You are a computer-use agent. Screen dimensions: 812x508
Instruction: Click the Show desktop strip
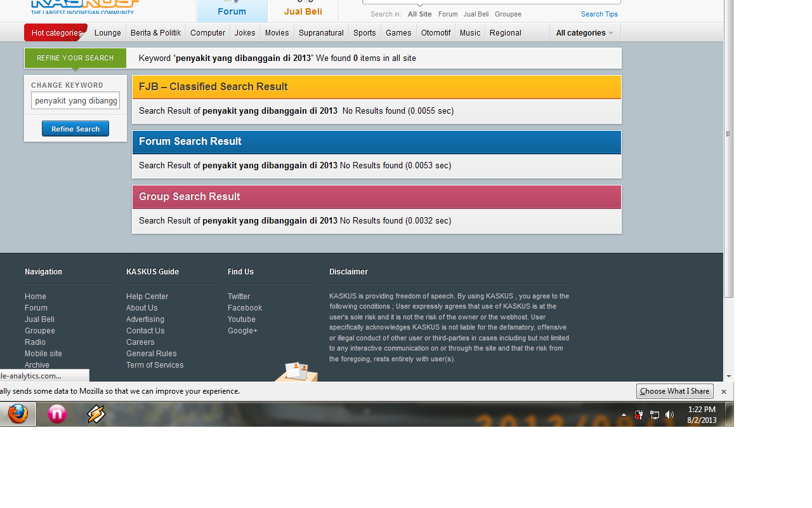pyautogui.click(x=730, y=414)
